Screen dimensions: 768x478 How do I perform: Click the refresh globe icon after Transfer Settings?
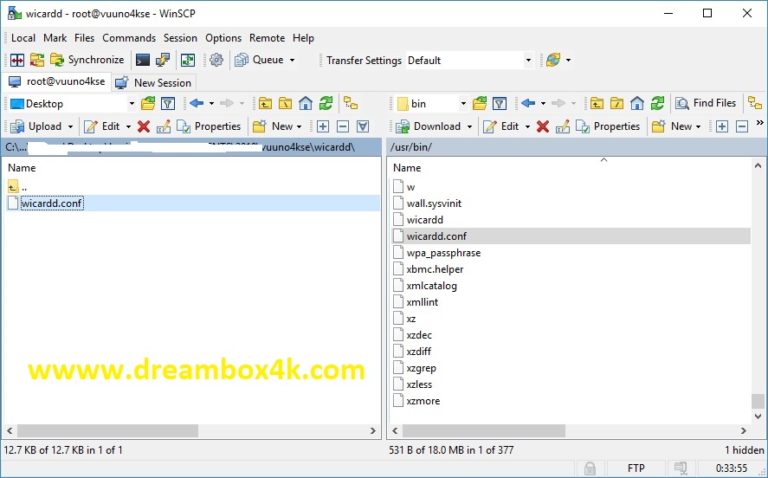pyautogui.click(x=553, y=60)
